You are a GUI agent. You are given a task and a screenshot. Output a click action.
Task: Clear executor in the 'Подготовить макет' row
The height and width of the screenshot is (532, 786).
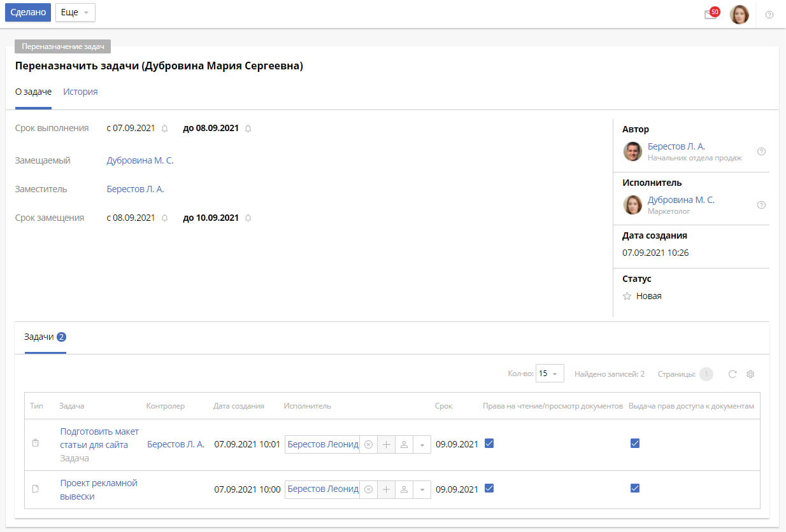point(368,445)
